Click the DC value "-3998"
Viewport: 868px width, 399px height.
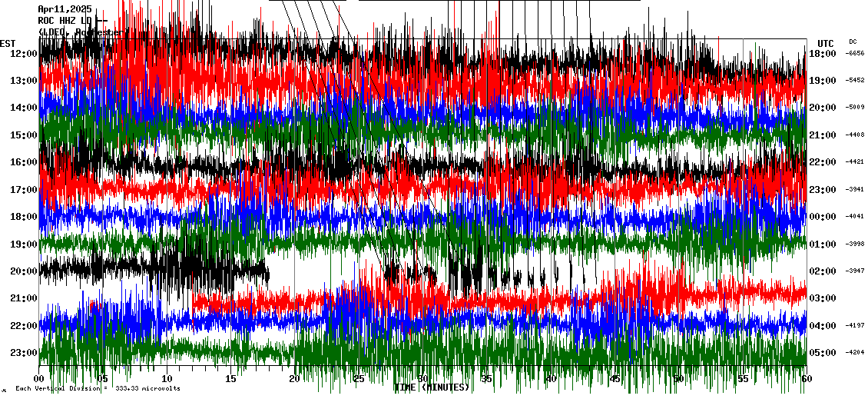[x=855, y=243]
